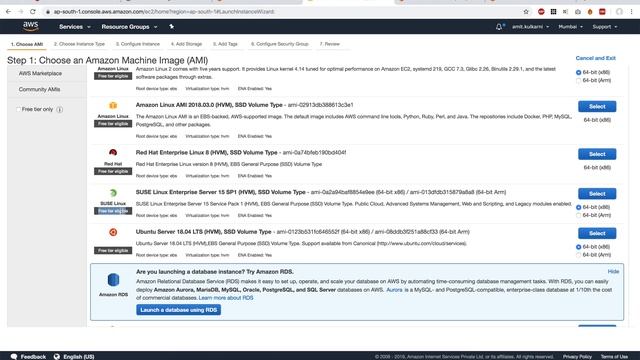The height and width of the screenshot is (360, 640).
Task: Go to 4. Add Storage tab
Action: [x=186, y=44]
